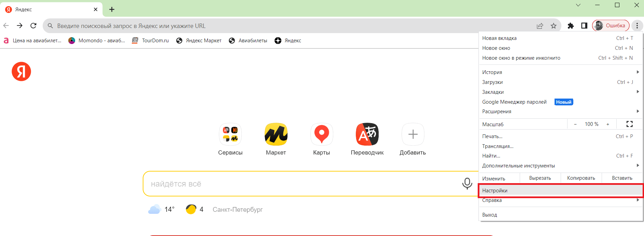The image size is (644, 236).
Task: Increase zoom with the plus button
Action: tap(608, 124)
